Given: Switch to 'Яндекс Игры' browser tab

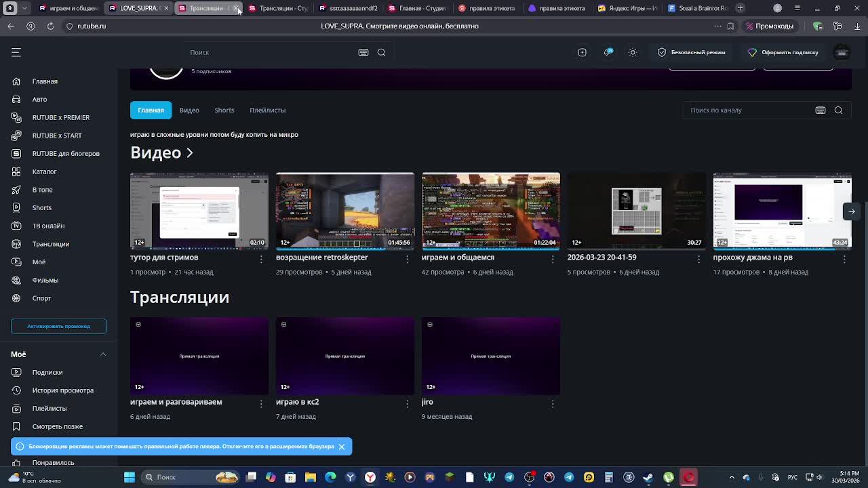Looking at the screenshot, I should click(627, 8).
